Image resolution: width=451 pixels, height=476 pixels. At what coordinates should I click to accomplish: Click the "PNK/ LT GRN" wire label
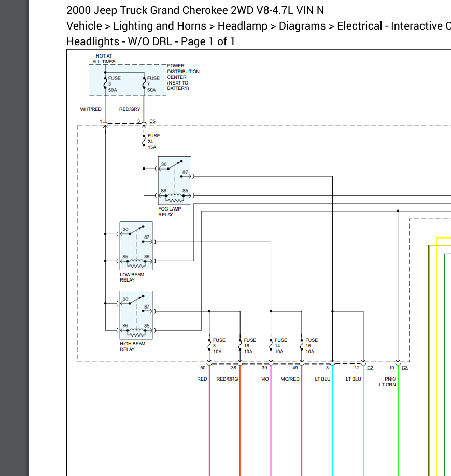coord(388,382)
